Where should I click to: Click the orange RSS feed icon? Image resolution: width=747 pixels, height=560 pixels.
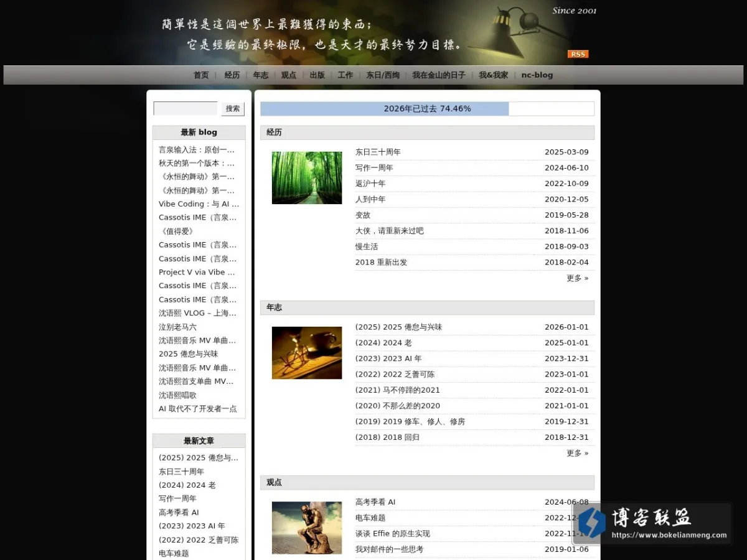[578, 54]
